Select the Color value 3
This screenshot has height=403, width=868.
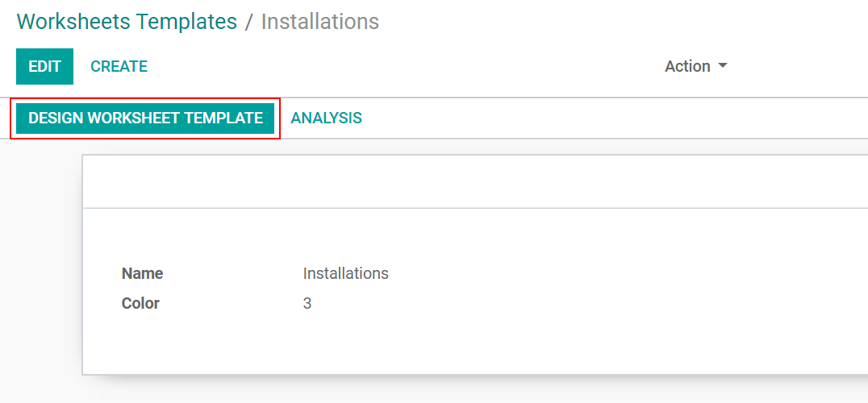(307, 304)
